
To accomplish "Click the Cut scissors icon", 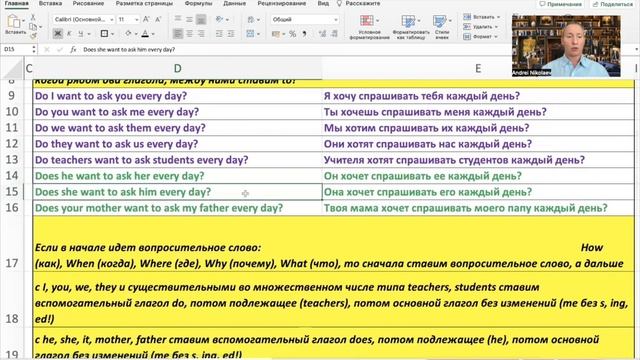I will [33, 18].
